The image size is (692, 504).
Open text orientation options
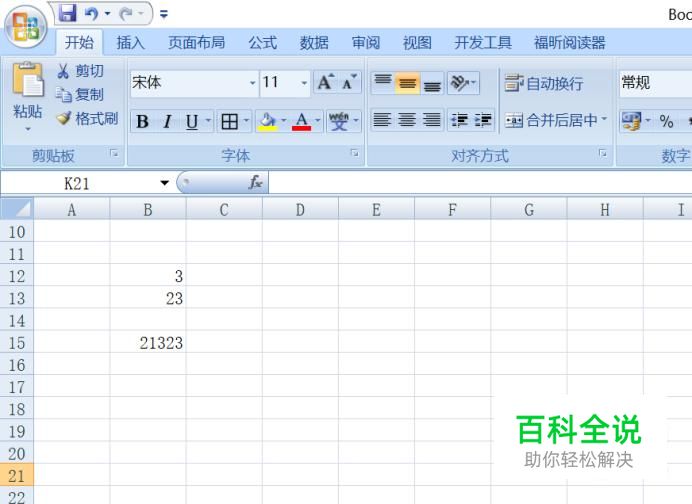(x=463, y=83)
